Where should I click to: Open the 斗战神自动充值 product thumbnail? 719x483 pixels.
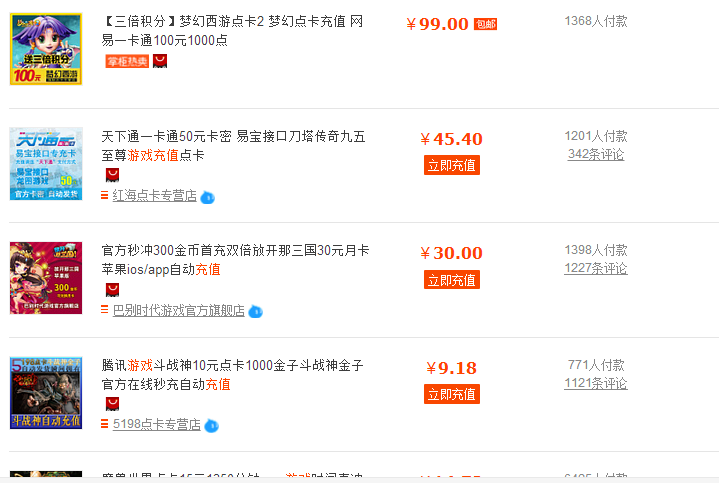[46, 393]
